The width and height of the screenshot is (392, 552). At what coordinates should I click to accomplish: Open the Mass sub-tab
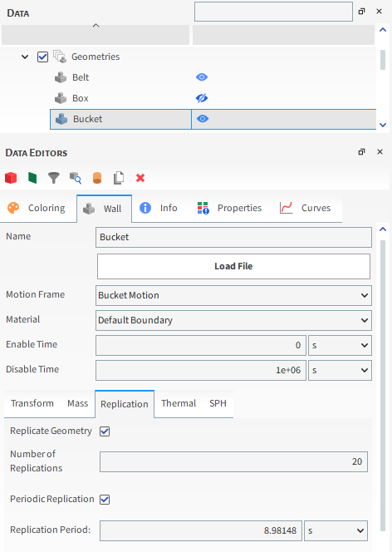tap(78, 403)
